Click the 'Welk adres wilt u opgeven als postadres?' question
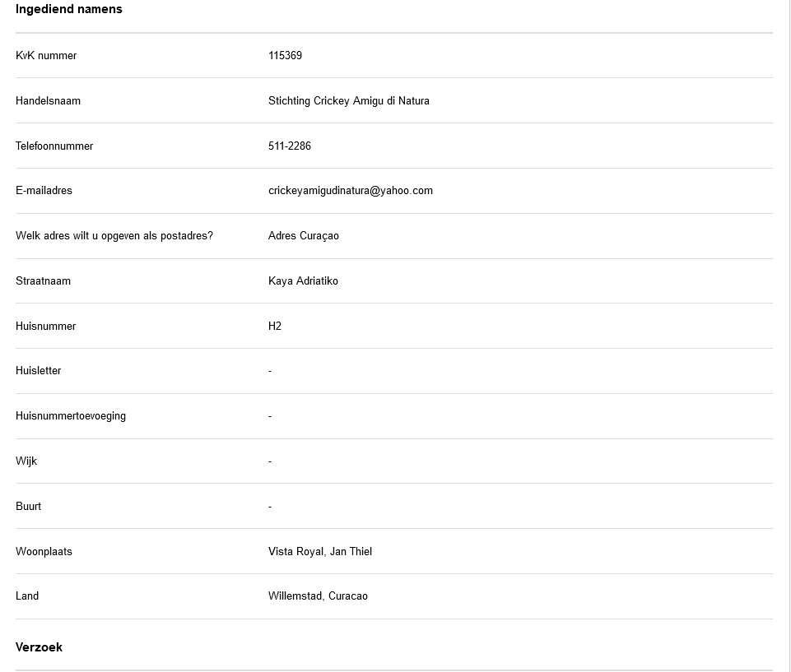 (114, 236)
